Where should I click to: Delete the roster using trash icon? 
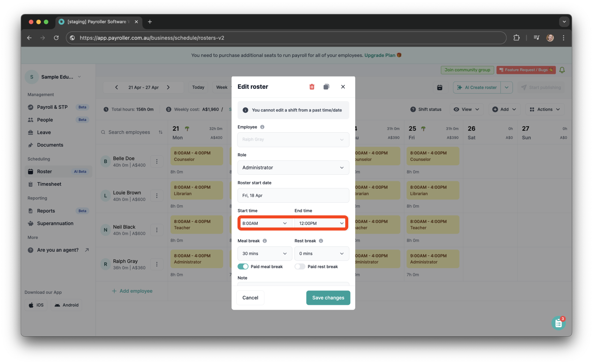coord(311,87)
